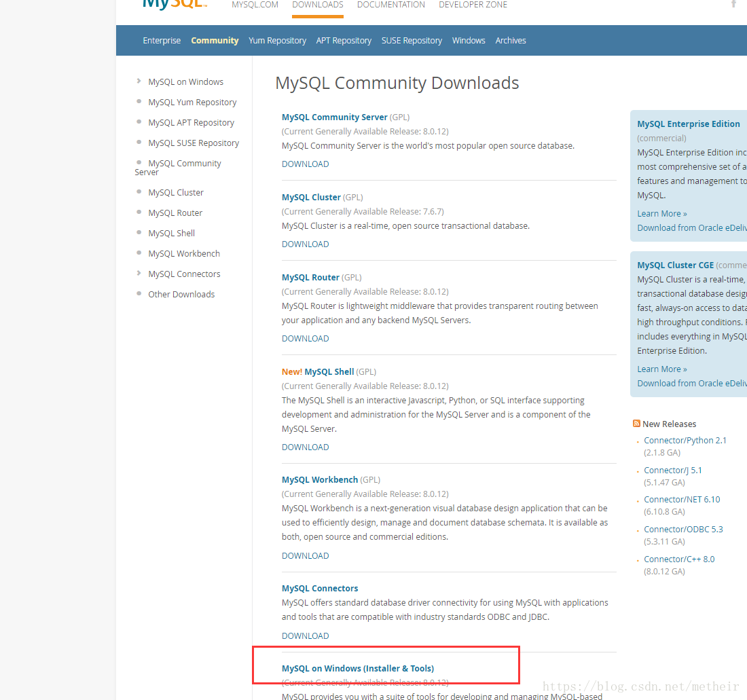Click the MySQL logo
This screenshot has height=700, width=747.
click(x=175, y=5)
